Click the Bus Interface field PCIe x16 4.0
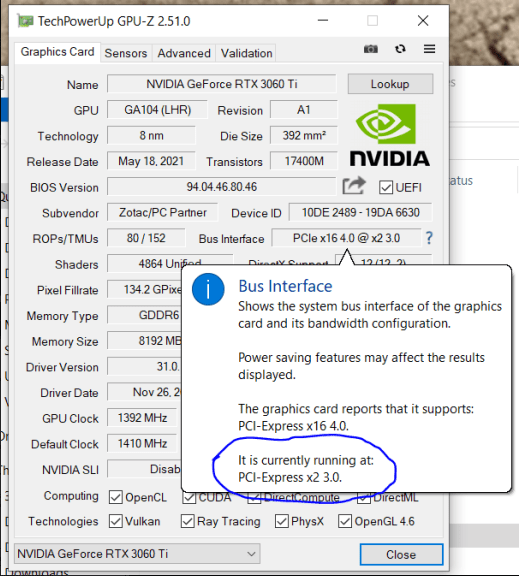The width and height of the screenshot is (519, 576). [346, 238]
